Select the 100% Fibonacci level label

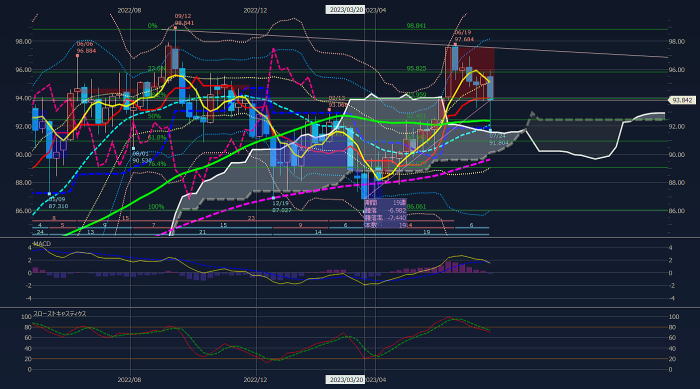click(156, 207)
